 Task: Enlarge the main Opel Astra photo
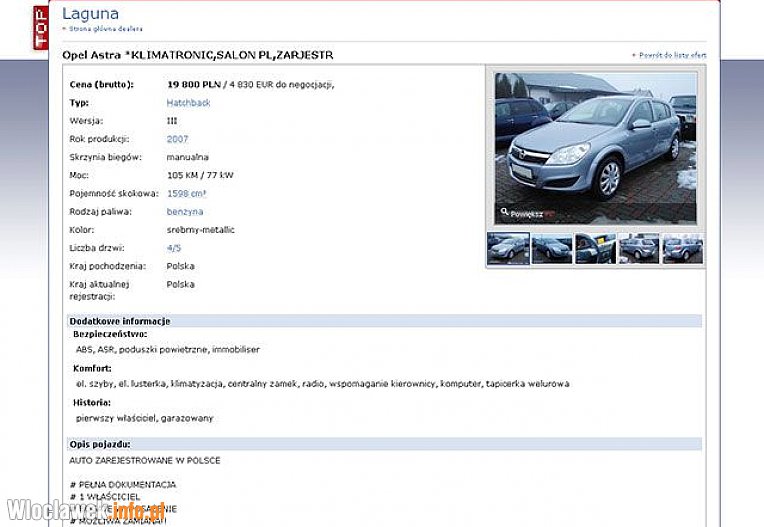[595, 148]
